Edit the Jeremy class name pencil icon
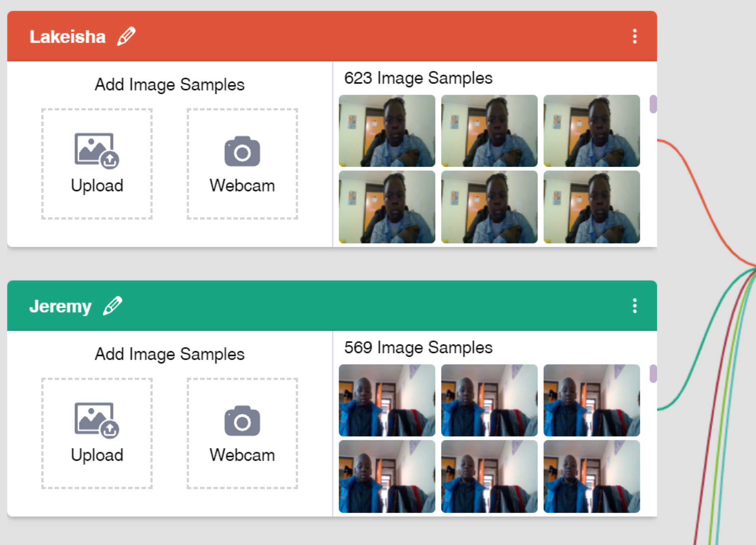Image resolution: width=756 pixels, height=545 pixels. [x=113, y=306]
